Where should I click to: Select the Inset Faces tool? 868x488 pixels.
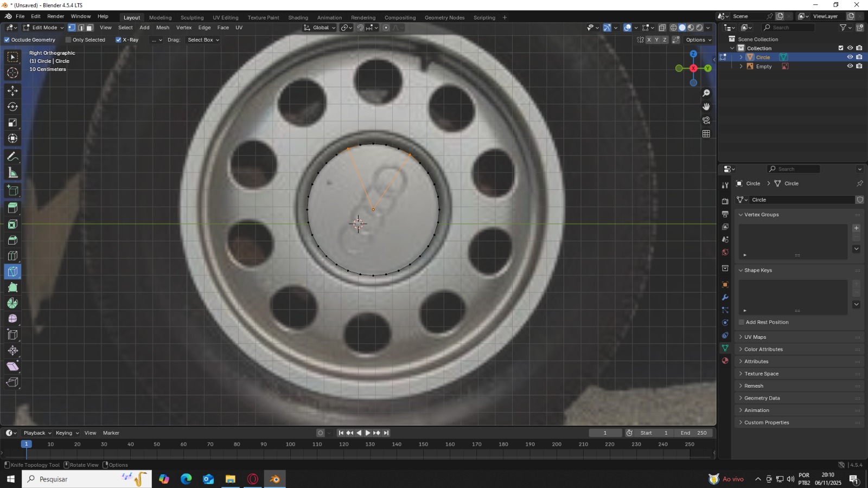tap(12, 224)
